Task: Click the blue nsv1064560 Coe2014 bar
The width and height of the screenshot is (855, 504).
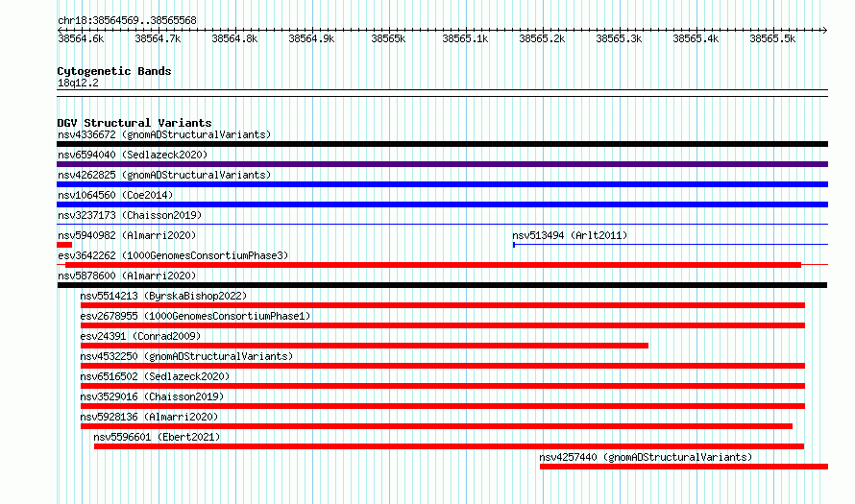Action: [442, 204]
